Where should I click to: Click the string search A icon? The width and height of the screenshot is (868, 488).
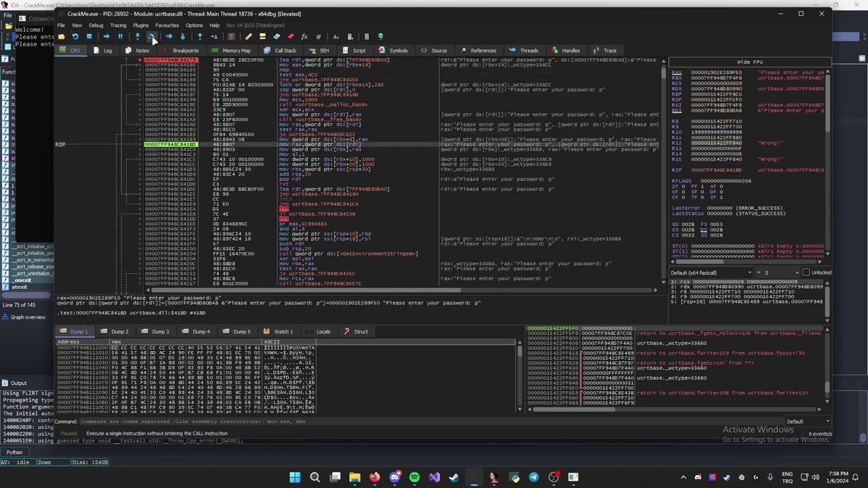(336, 37)
